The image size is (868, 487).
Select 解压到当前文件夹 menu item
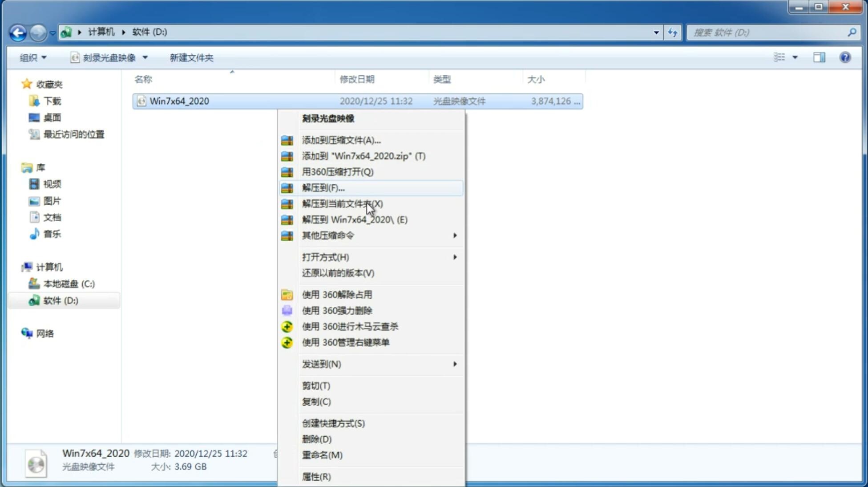342,203
